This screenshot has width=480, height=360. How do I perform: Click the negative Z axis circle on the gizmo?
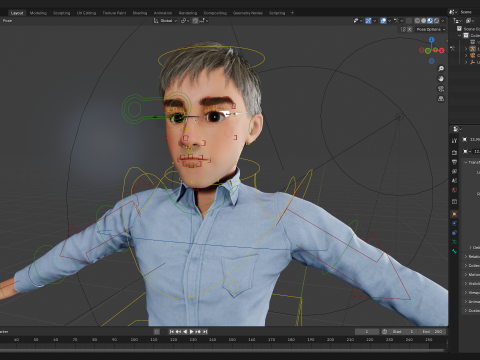pyautogui.click(x=431, y=61)
